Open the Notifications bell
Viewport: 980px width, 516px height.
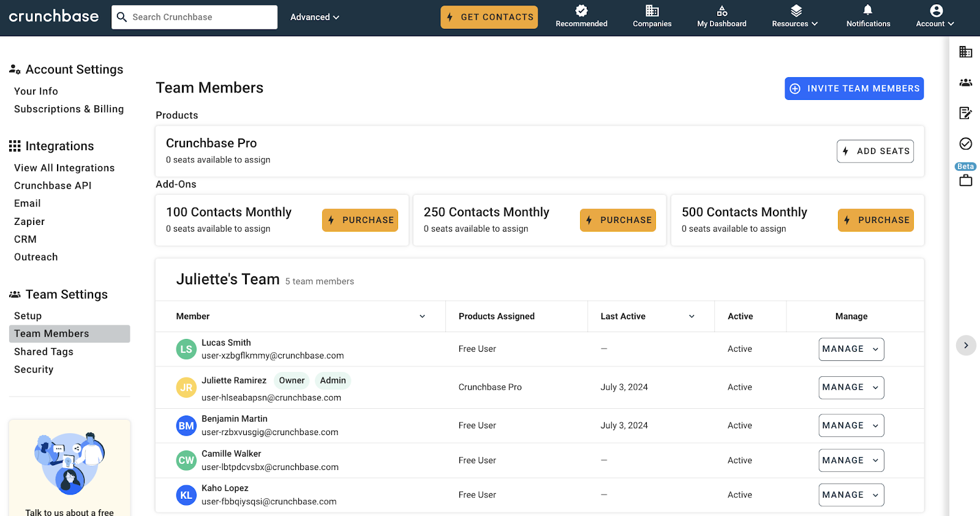(868, 17)
